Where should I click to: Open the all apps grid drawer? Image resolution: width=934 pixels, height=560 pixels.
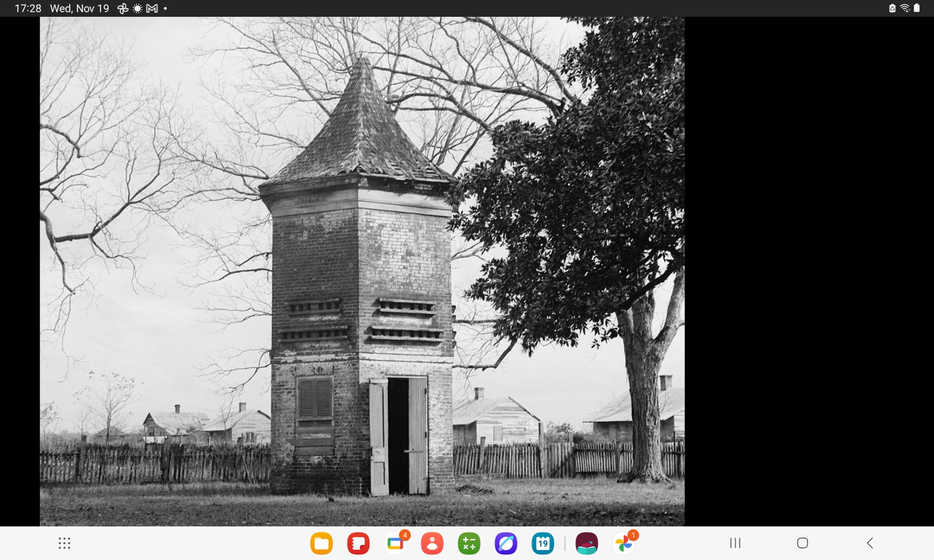[64, 543]
